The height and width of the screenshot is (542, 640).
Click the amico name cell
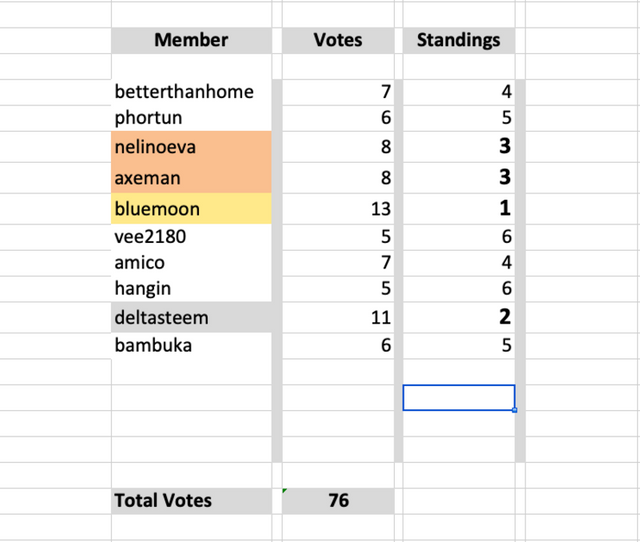(x=191, y=263)
